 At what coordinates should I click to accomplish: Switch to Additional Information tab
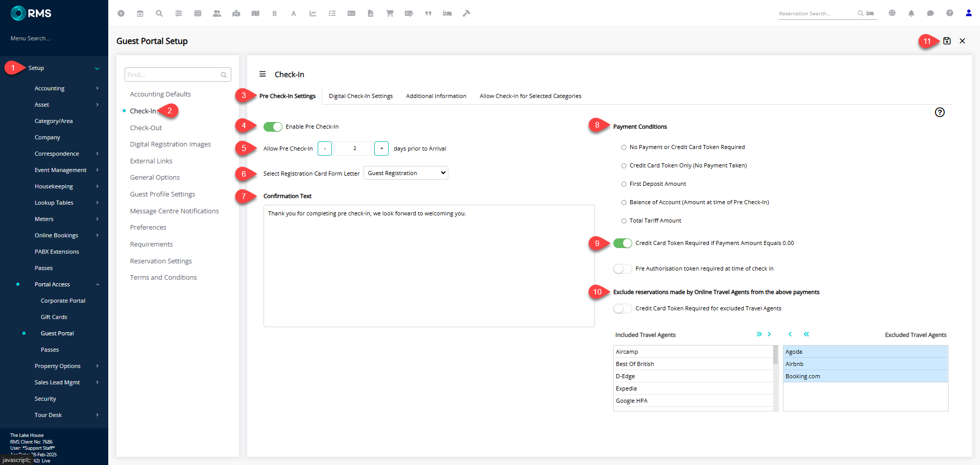[x=436, y=96]
